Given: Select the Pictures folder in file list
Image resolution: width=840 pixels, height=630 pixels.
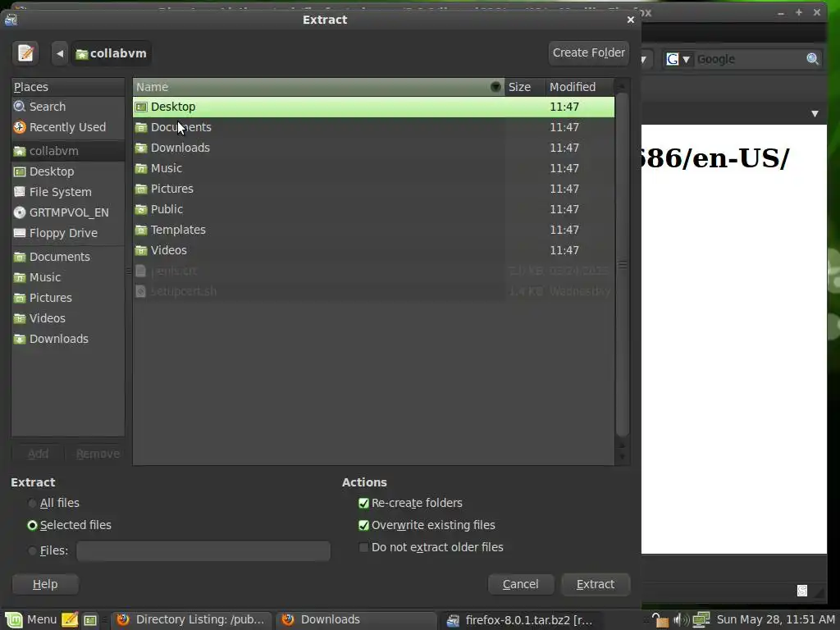Looking at the screenshot, I should [x=373, y=189].
